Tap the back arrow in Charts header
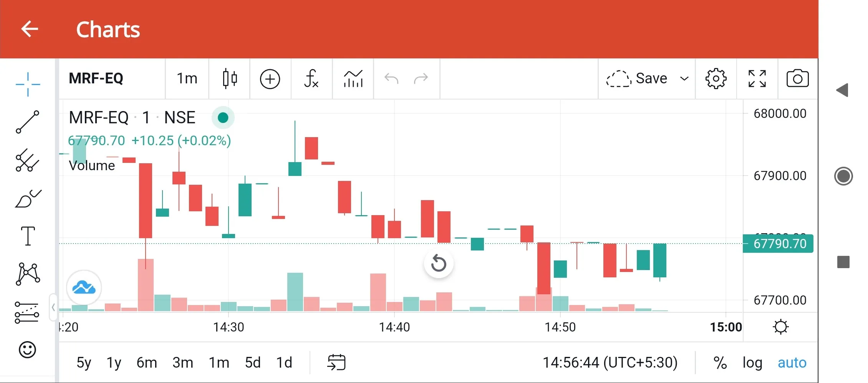 click(30, 29)
